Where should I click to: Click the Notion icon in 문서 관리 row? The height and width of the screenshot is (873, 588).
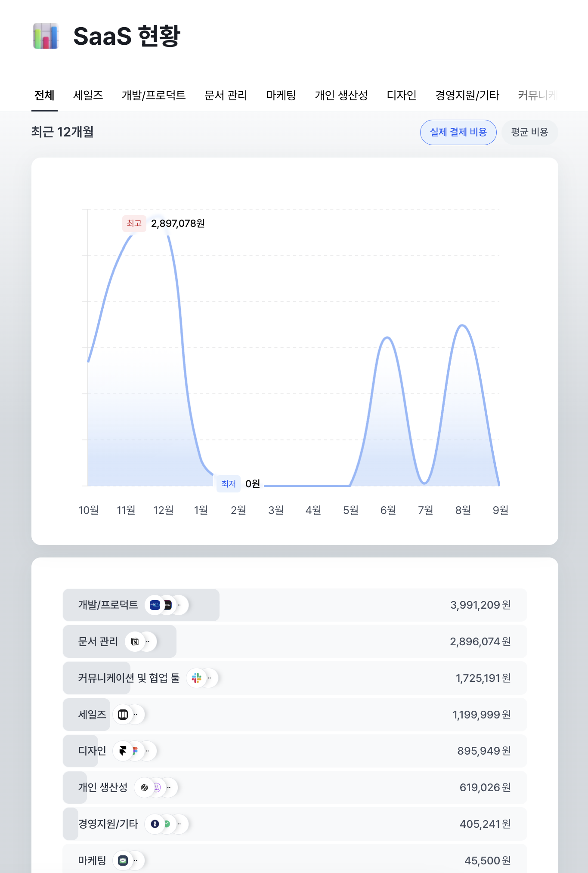click(135, 642)
